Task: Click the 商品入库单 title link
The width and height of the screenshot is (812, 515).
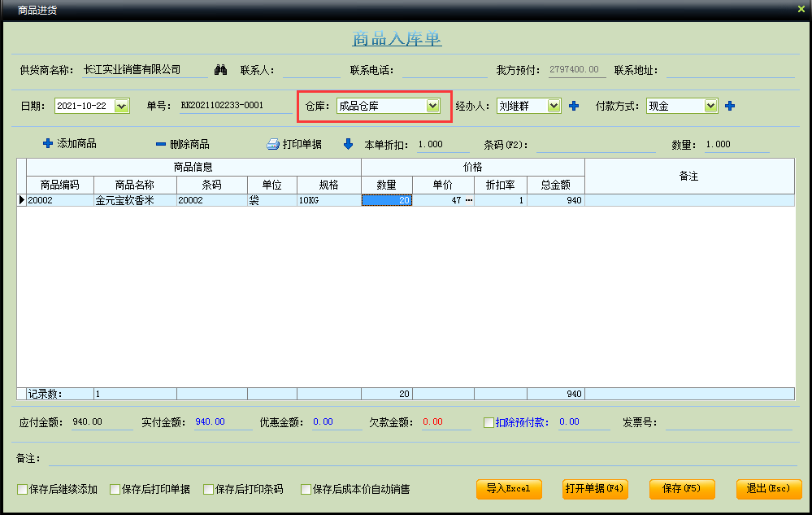Action: pyautogui.click(x=397, y=38)
